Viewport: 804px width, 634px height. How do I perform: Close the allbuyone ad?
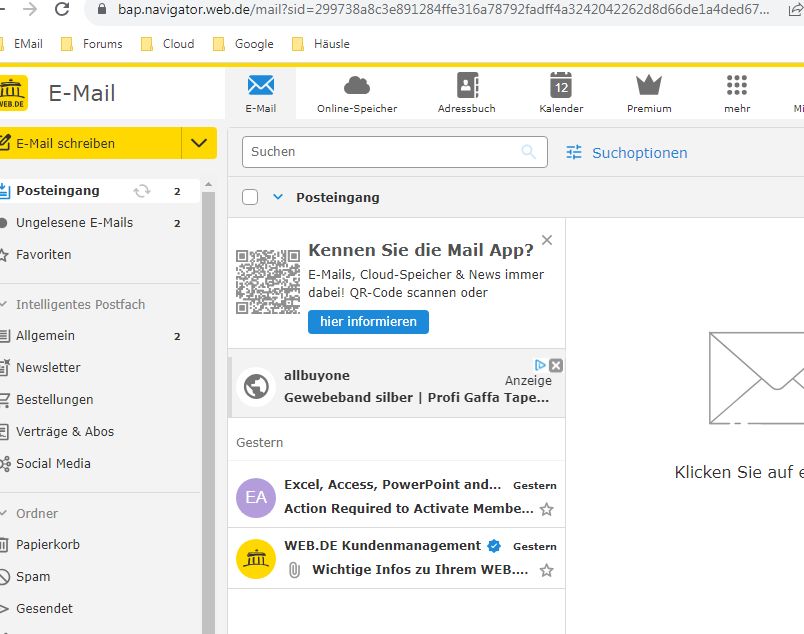[556, 365]
